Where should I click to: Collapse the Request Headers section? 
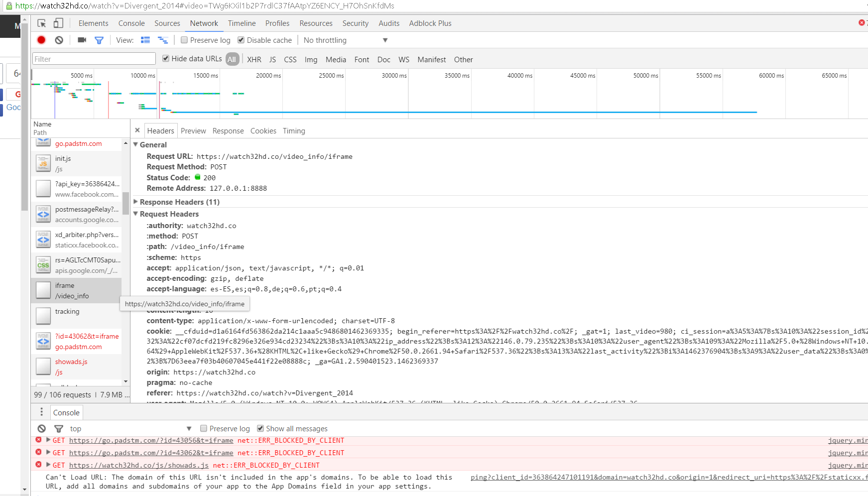point(135,214)
